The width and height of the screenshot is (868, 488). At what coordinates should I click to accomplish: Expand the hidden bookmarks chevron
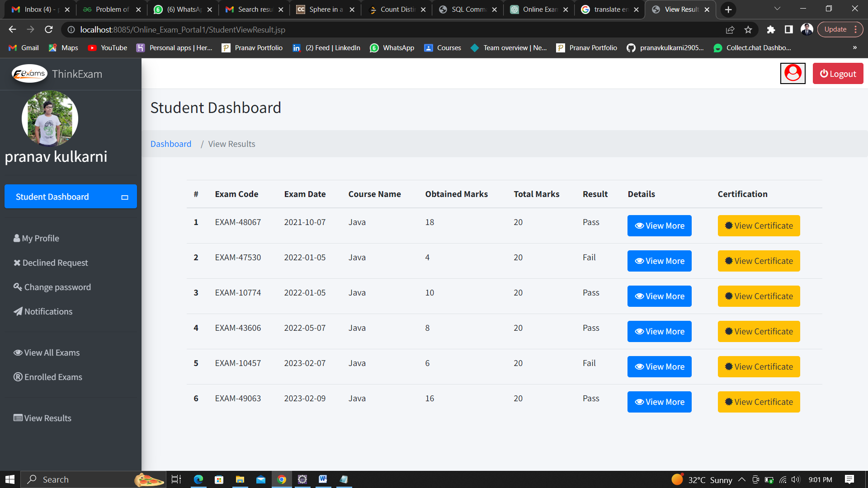coord(854,47)
